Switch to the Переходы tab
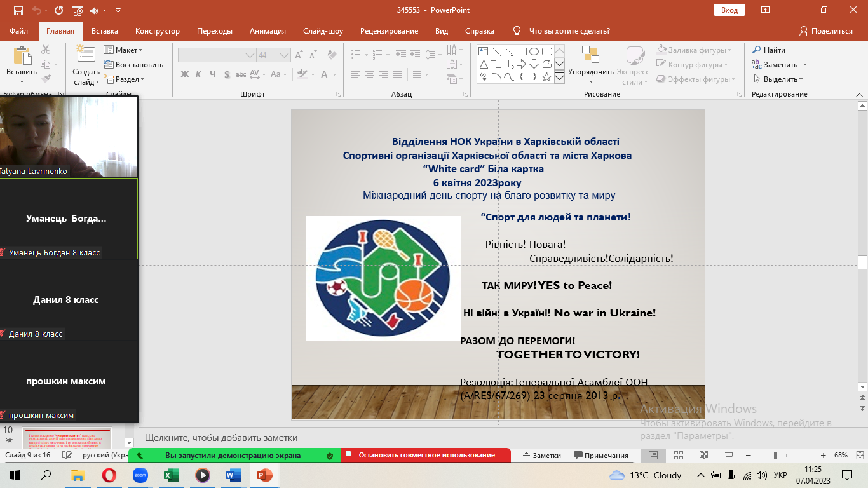Image resolution: width=868 pixels, height=488 pixels. coord(215,31)
